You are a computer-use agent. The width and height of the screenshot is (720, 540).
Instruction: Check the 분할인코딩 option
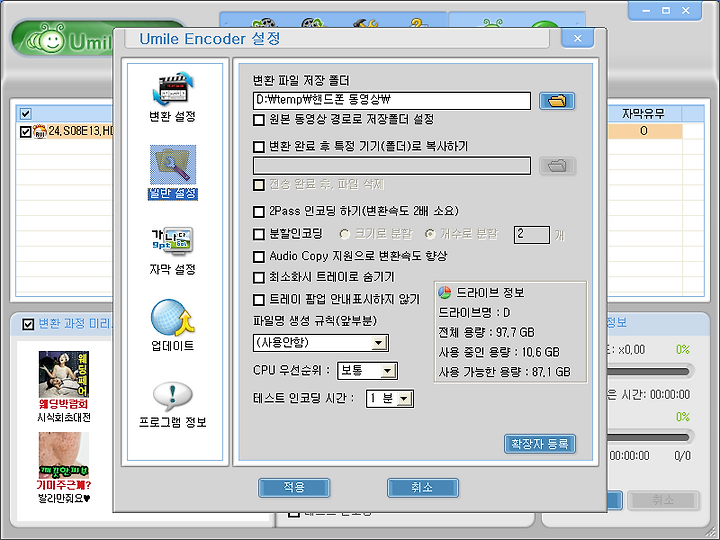[x=259, y=234]
